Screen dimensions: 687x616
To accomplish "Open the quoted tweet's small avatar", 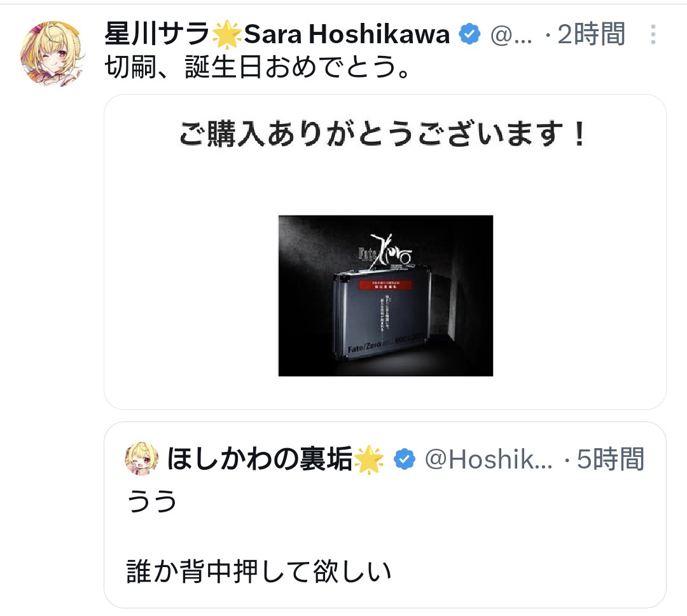I will click(141, 458).
